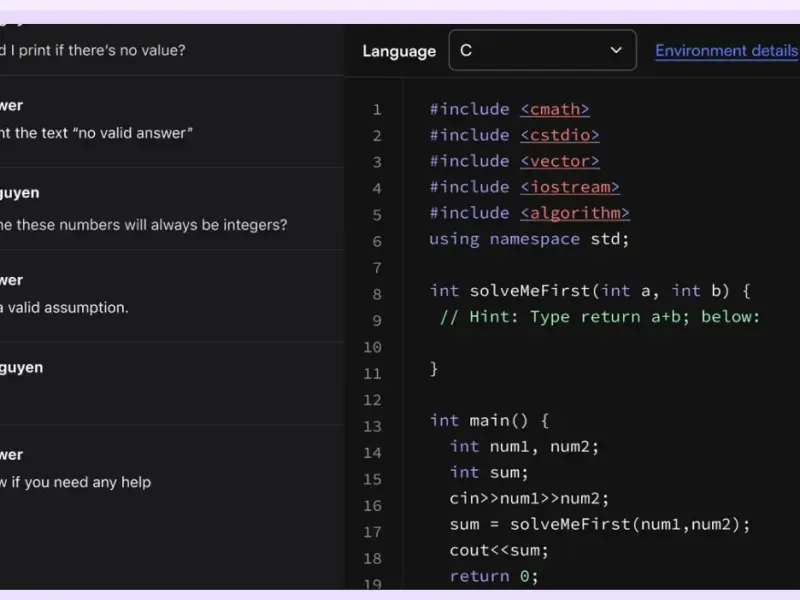This screenshot has height=600, width=800.
Task: Click the <iostream> header link
Action: coord(569,187)
